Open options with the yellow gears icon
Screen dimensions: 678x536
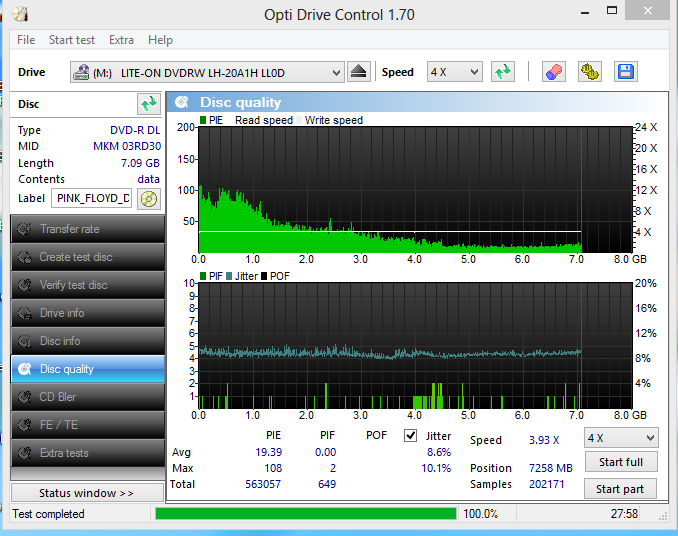coord(589,72)
